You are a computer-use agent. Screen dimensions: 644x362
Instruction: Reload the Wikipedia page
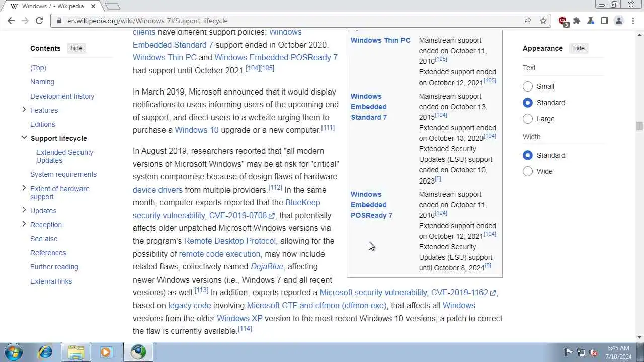[x=39, y=21]
